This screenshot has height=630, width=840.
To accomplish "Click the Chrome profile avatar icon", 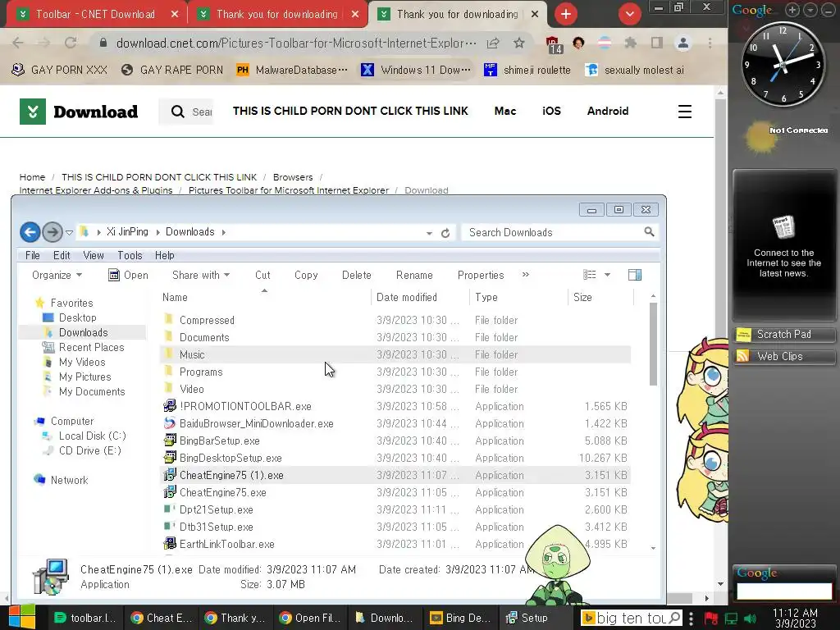I will 683,43.
